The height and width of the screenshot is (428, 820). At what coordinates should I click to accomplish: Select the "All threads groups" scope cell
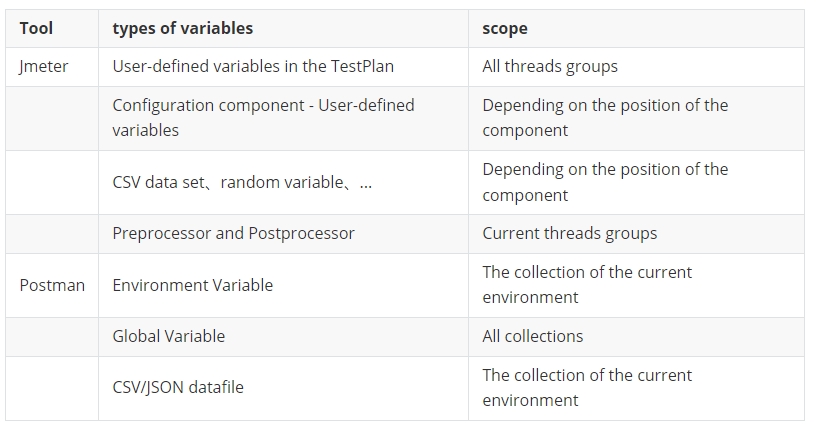(550, 66)
